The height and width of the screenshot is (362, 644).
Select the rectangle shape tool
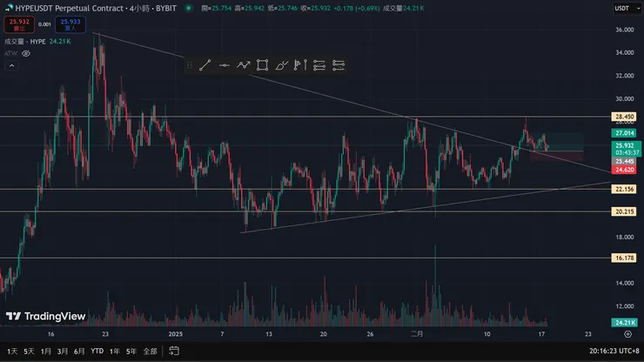pyautogui.click(x=263, y=65)
